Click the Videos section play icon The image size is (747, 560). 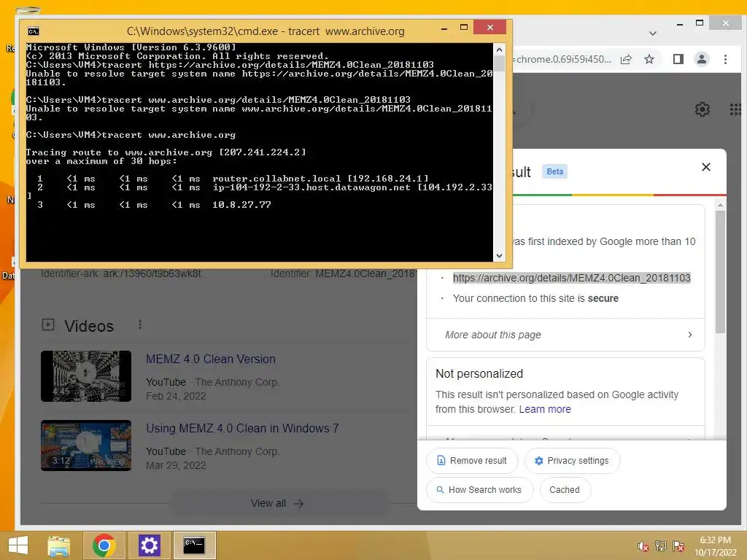(48, 324)
